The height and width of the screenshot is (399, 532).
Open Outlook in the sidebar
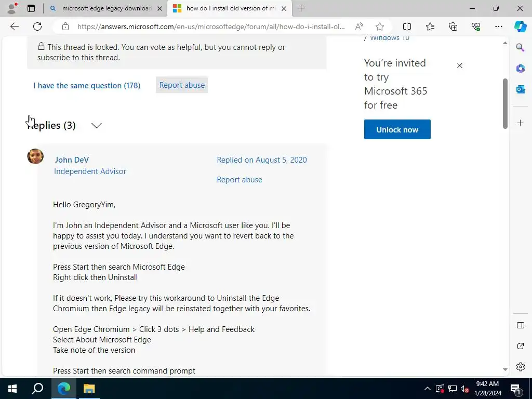(x=520, y=89)
